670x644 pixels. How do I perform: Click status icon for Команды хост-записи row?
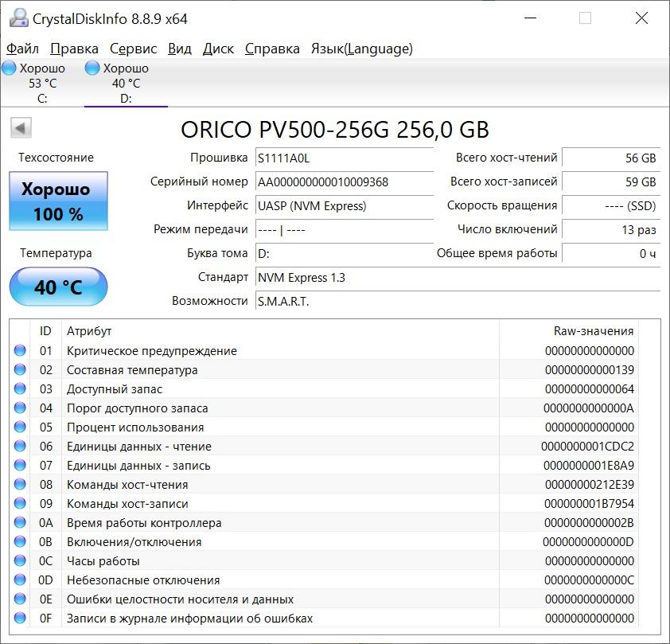(x=20, y=503)
